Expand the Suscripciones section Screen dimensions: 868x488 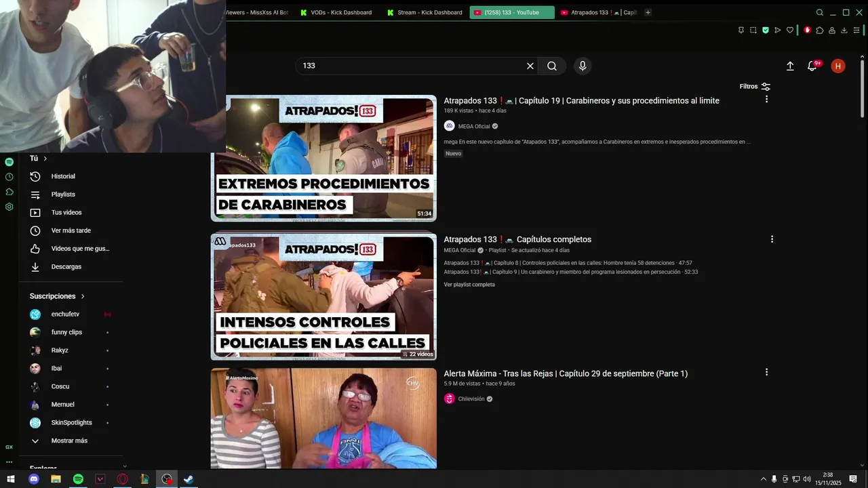(x=58, y=296)
